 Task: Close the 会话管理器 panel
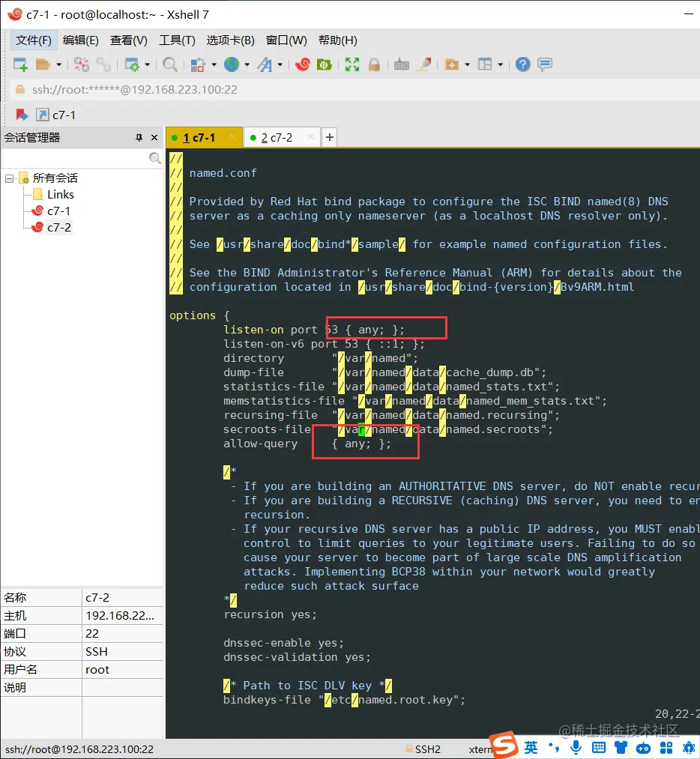click(154, 137)
